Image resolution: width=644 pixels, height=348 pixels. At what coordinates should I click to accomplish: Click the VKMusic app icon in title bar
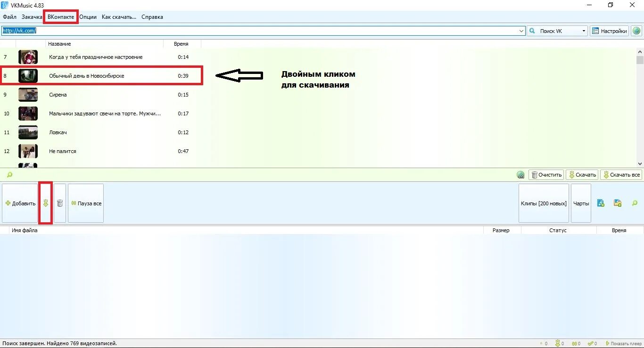(x=5, y=5)
